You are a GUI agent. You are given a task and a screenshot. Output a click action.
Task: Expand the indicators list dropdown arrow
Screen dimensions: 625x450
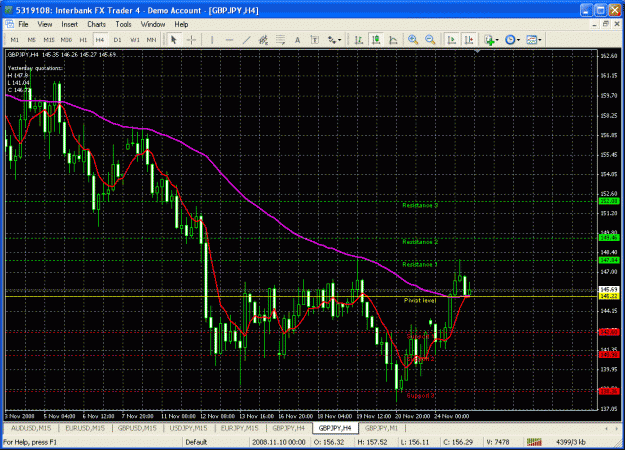tap(497, 40)
